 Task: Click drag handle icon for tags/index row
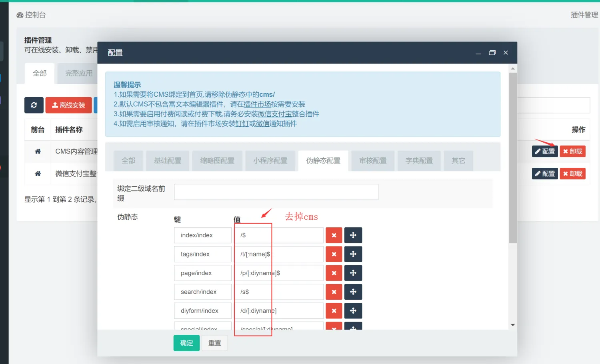(x=353, y=254)
